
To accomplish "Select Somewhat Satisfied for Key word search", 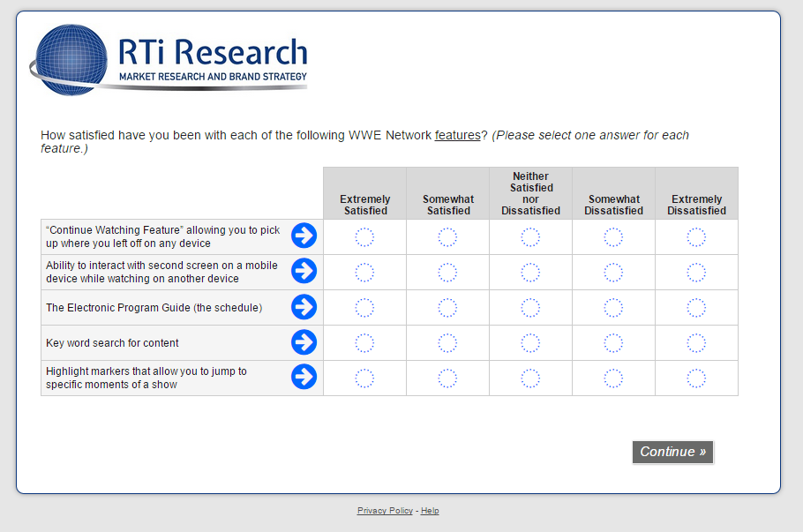I will pos(447,343).
